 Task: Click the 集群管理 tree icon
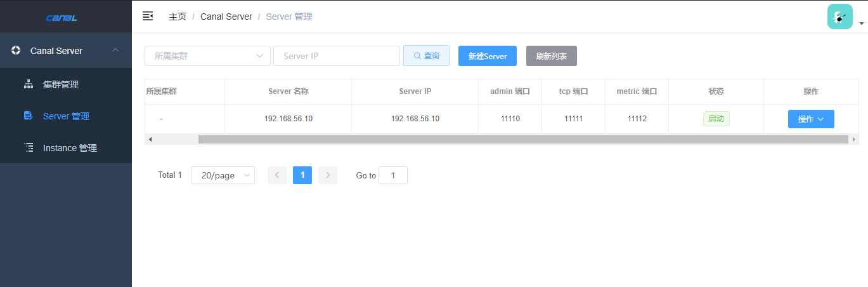tap(29, 84)
